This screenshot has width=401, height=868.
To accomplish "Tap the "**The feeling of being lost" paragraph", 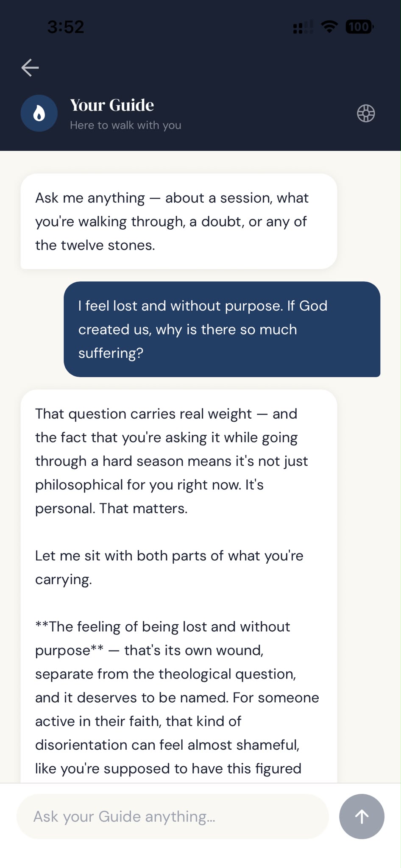I will 177,698.
